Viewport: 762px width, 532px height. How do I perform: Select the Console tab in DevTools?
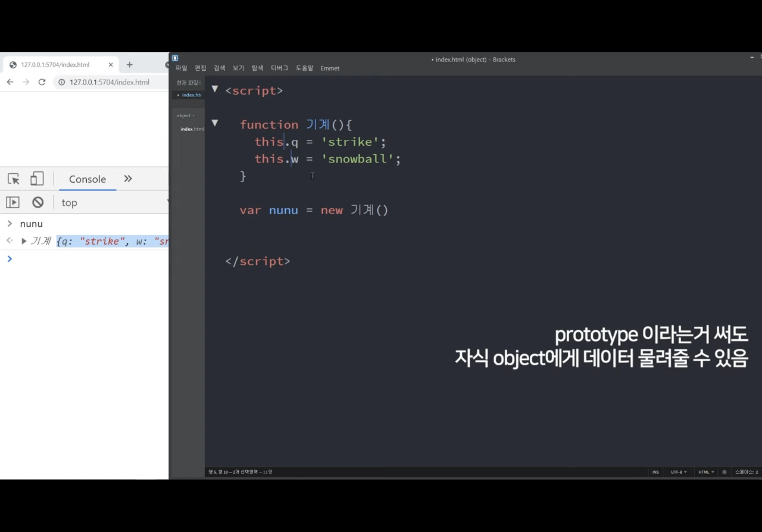click(87, 179)
